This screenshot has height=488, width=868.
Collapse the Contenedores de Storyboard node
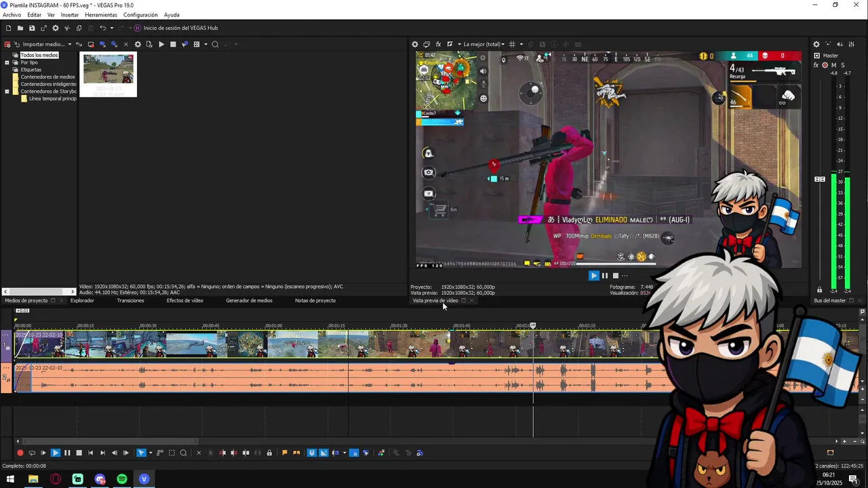(7, 91)
